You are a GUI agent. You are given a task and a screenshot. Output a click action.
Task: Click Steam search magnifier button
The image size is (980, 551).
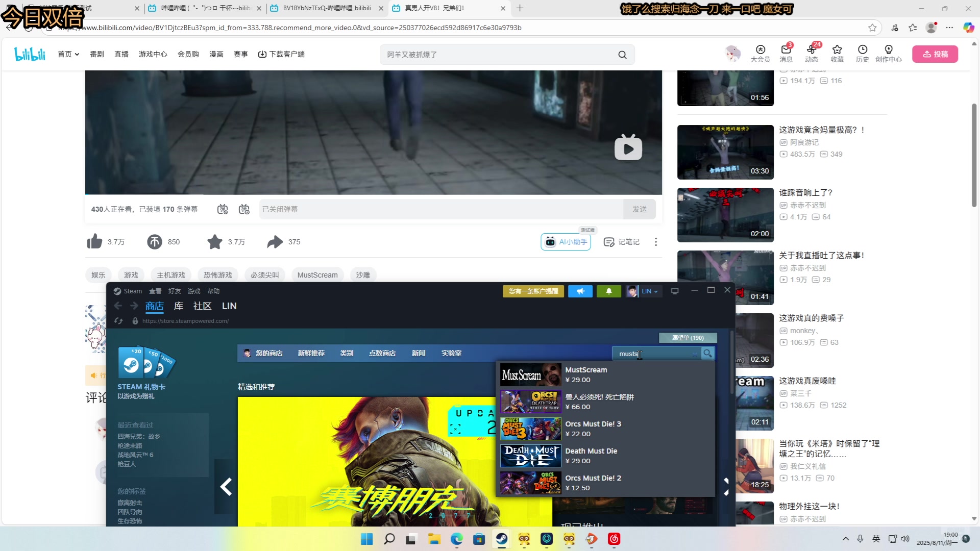[707, 353]
